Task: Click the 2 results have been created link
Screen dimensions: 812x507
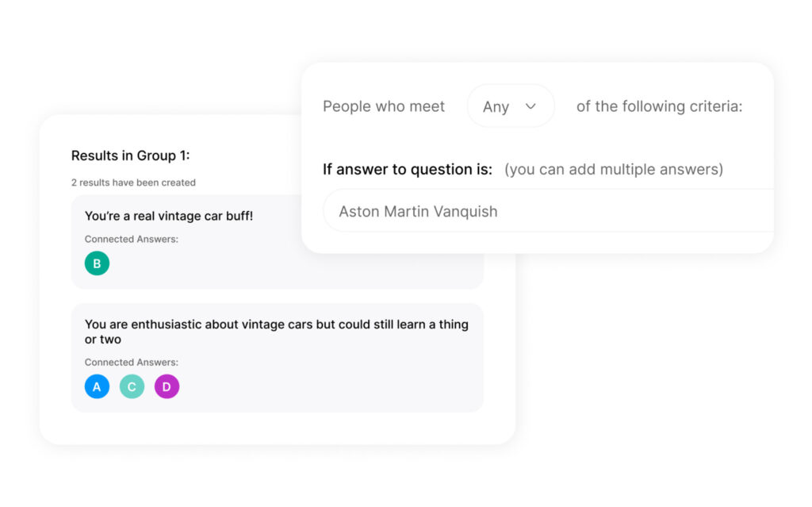Action: pyautogui.click(x=132, y=182)
